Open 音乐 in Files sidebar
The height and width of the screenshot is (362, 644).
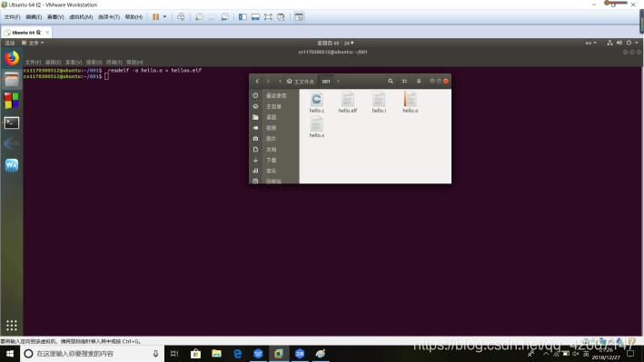coord(274,171)
